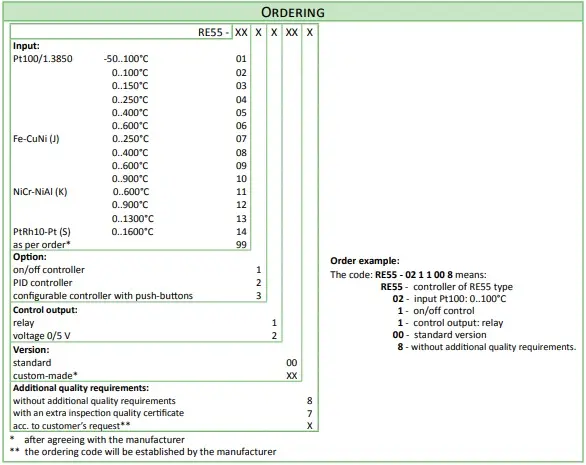Select input code '08'

coord(241,153)
